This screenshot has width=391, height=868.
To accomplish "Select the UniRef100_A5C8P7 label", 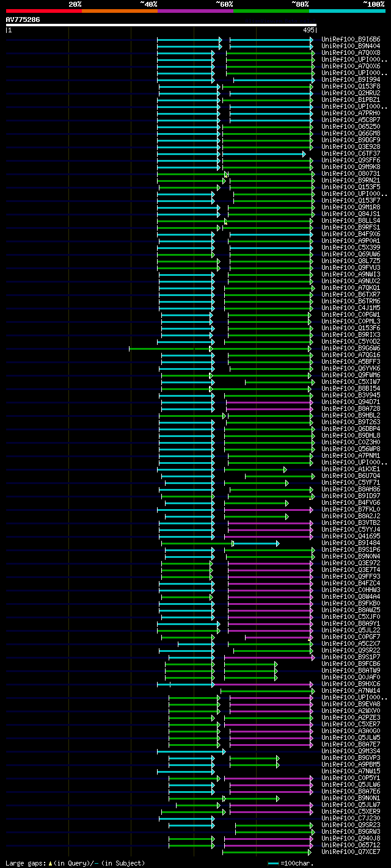I will click(351, 120).
